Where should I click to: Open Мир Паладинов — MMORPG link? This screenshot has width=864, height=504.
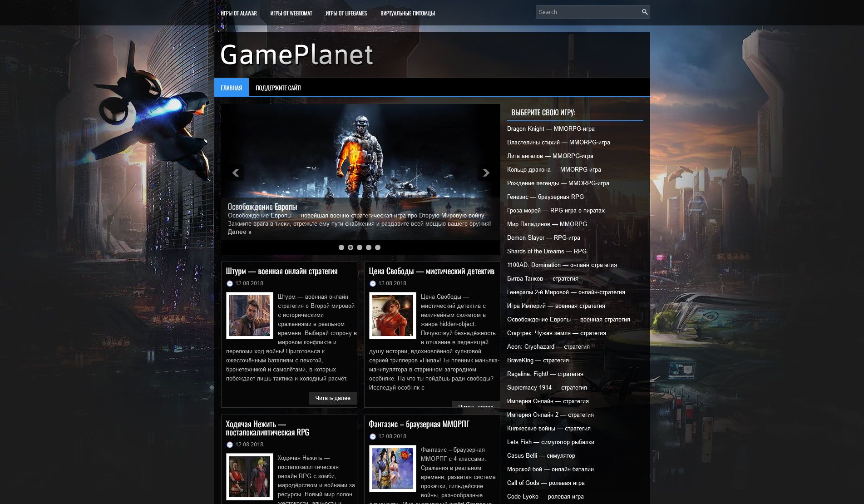click(547, 224)
